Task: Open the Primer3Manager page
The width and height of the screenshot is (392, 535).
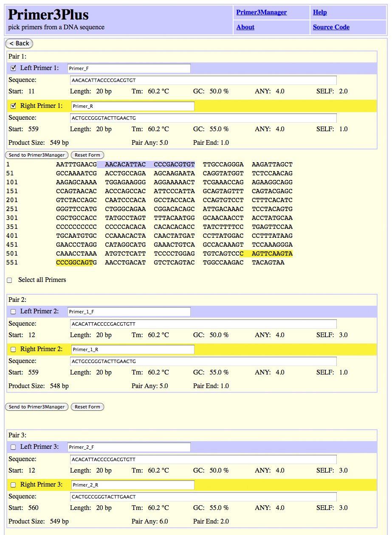Action: click(262, 12)
